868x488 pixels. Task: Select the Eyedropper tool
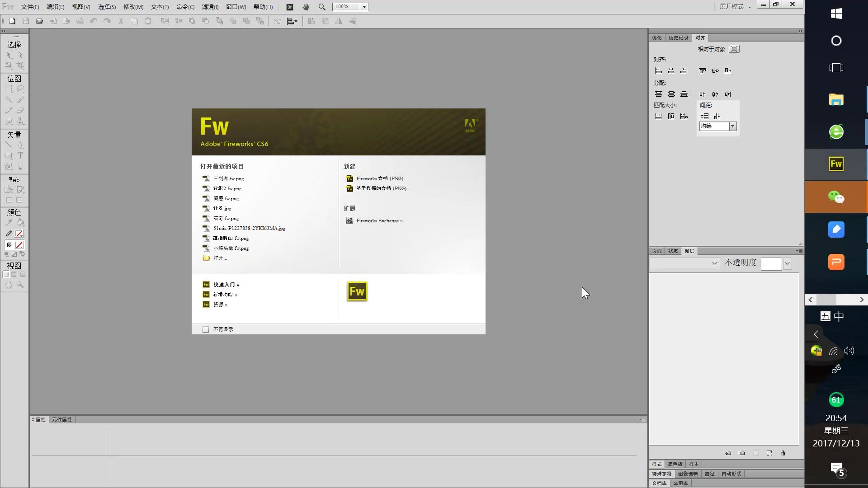[9, 222]
